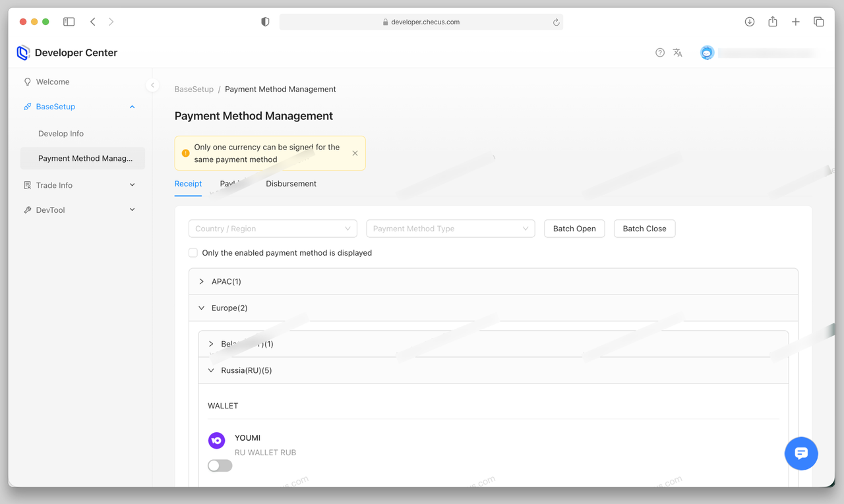Enable the YOUMI wallet toggle switch
The width and height of the screenshot is (844, 504).
click(x=220, y=466)
